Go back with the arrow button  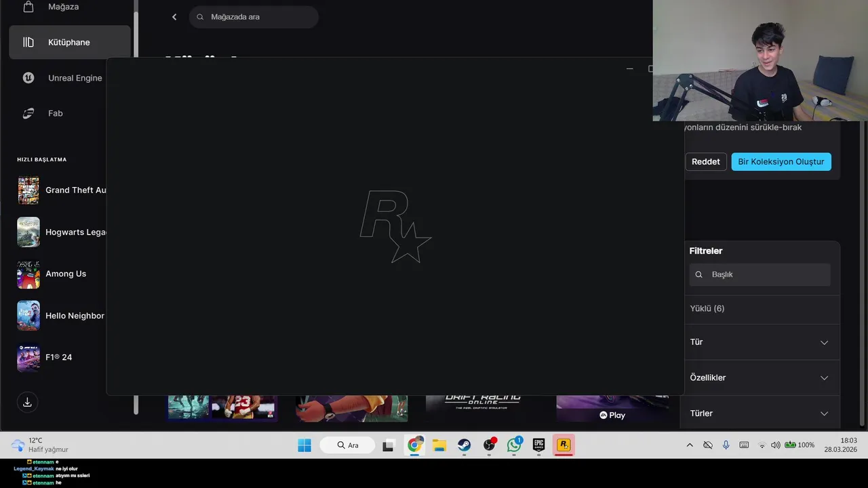174,17
